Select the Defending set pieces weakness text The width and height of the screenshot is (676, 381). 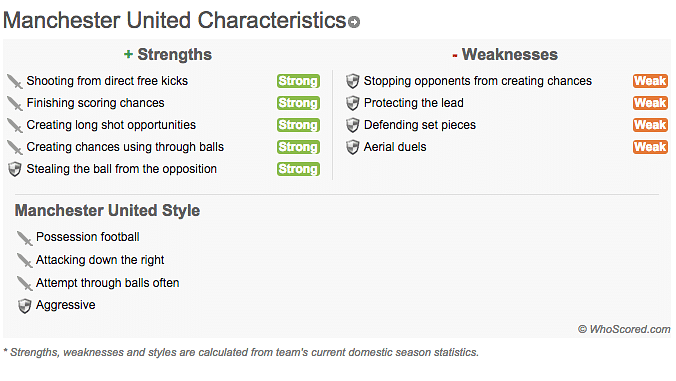coord(420,125)
